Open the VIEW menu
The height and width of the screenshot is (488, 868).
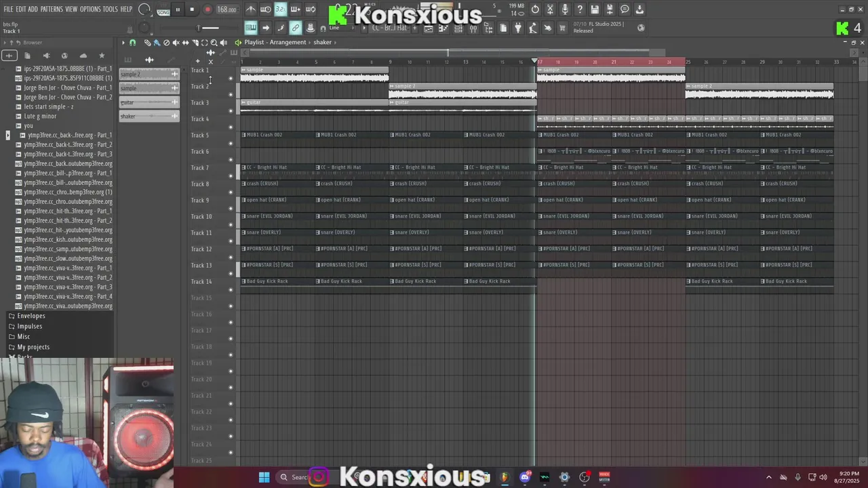71,9
